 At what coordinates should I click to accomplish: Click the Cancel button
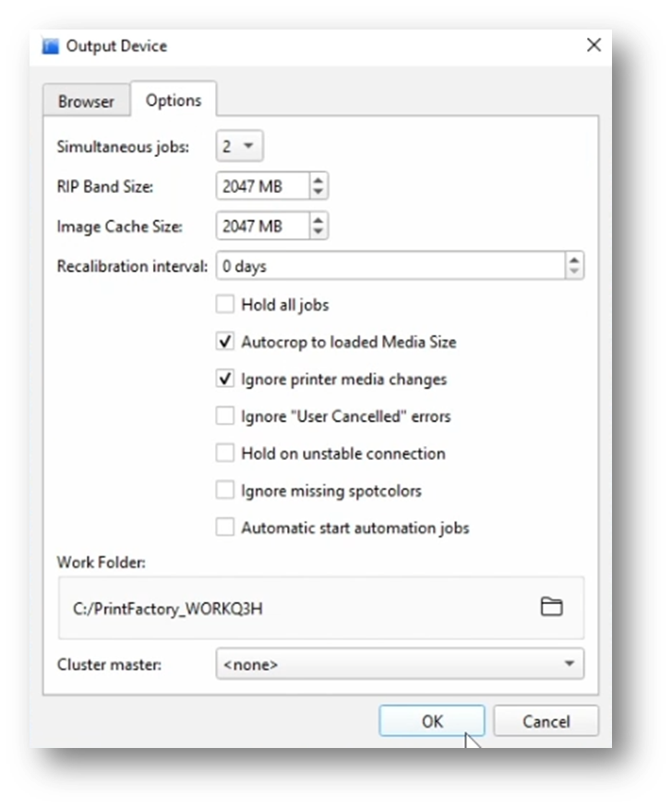(x=546, y=720)
